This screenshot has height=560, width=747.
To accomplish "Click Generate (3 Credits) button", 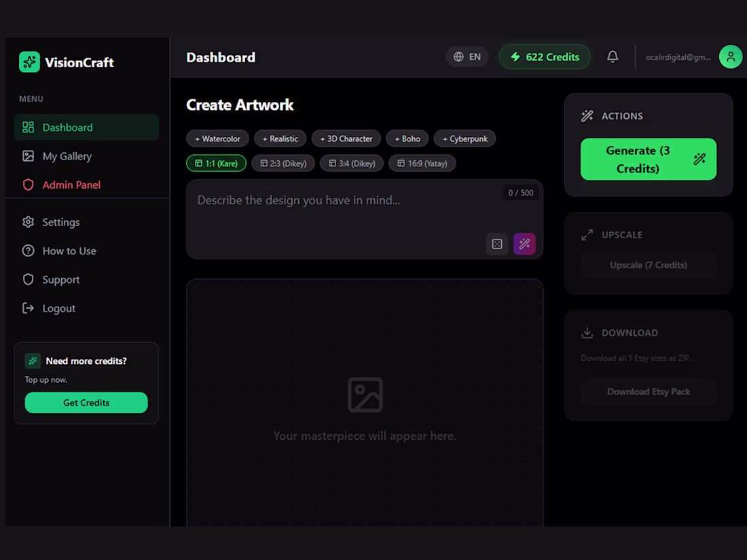I will point(649,159).
